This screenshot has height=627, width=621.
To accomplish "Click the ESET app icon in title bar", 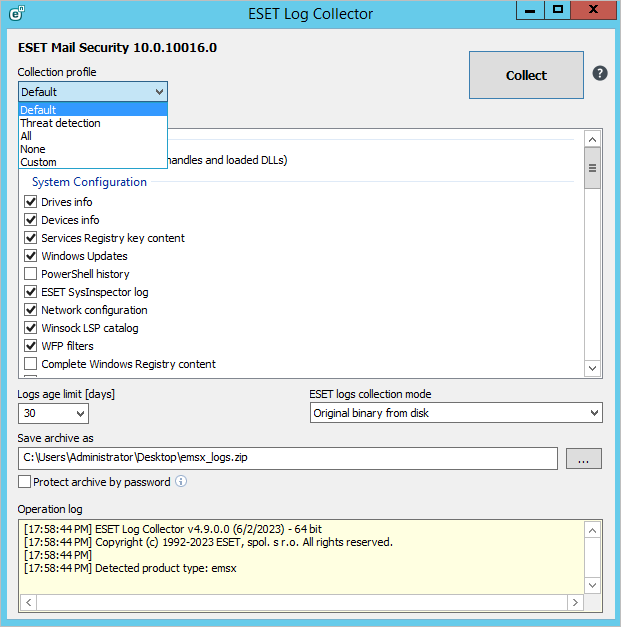I will (x=15, y=13).
